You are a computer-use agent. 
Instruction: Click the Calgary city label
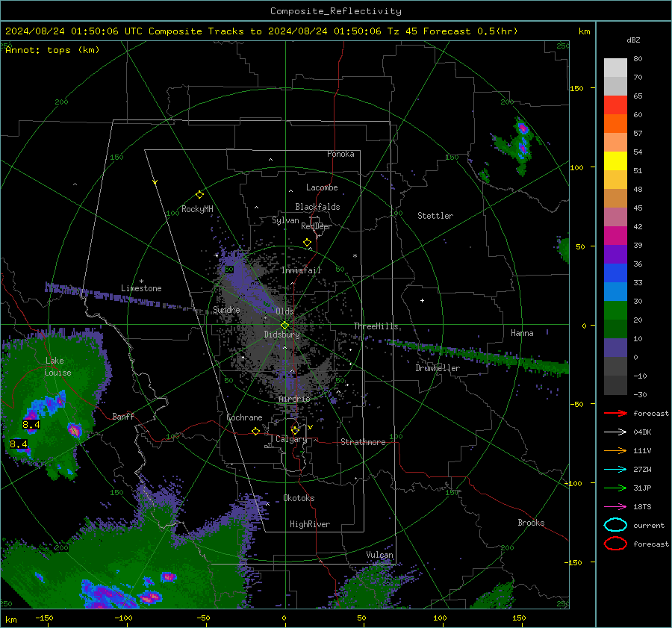[x=291, y=439]
